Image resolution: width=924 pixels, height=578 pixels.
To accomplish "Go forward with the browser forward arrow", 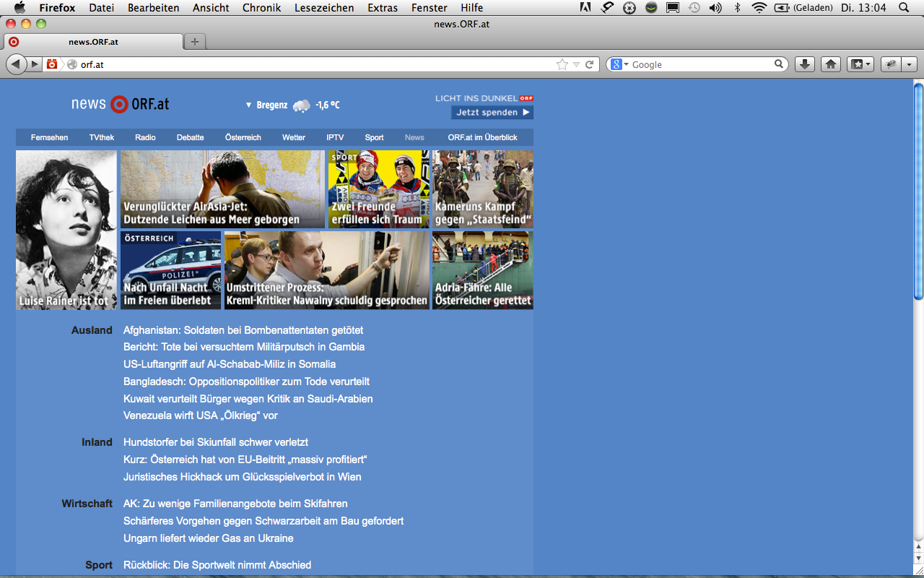I will pyautogui.click(x=34, y=64).
